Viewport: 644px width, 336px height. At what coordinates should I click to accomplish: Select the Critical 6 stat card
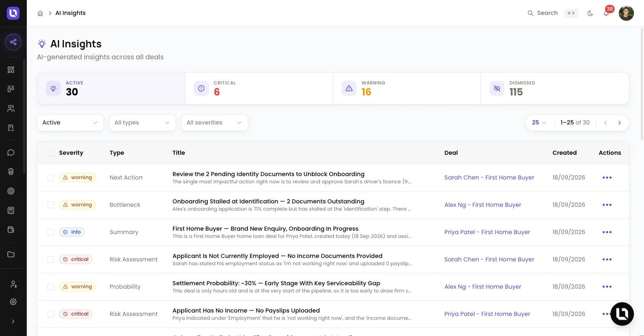(259, 88)
